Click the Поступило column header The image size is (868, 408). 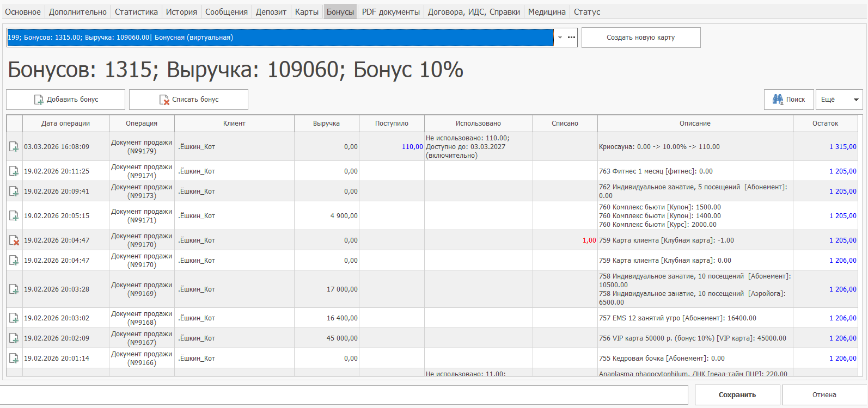(x=392, y=123)
